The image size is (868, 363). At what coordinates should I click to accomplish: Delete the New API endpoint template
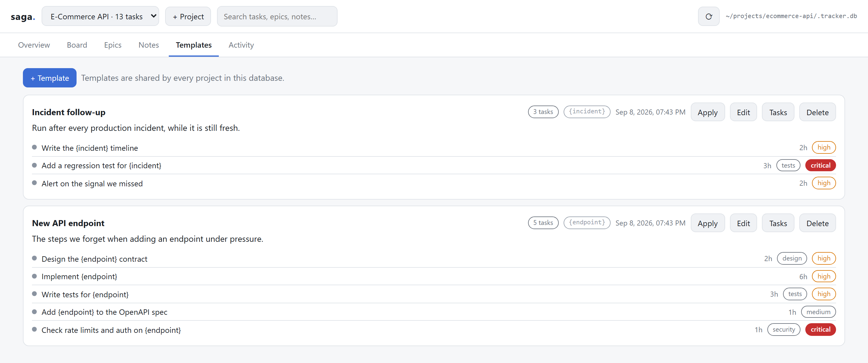point(817,223)
